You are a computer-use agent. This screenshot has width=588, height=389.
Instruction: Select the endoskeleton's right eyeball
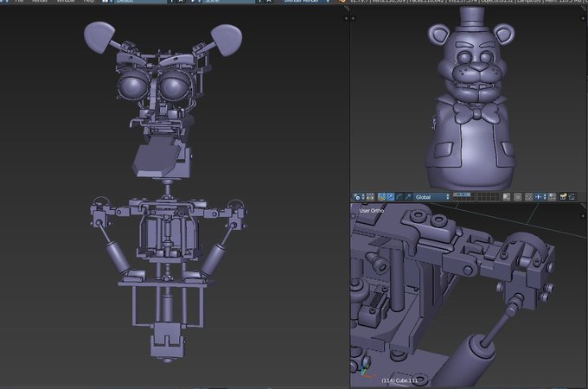[174, 86]
